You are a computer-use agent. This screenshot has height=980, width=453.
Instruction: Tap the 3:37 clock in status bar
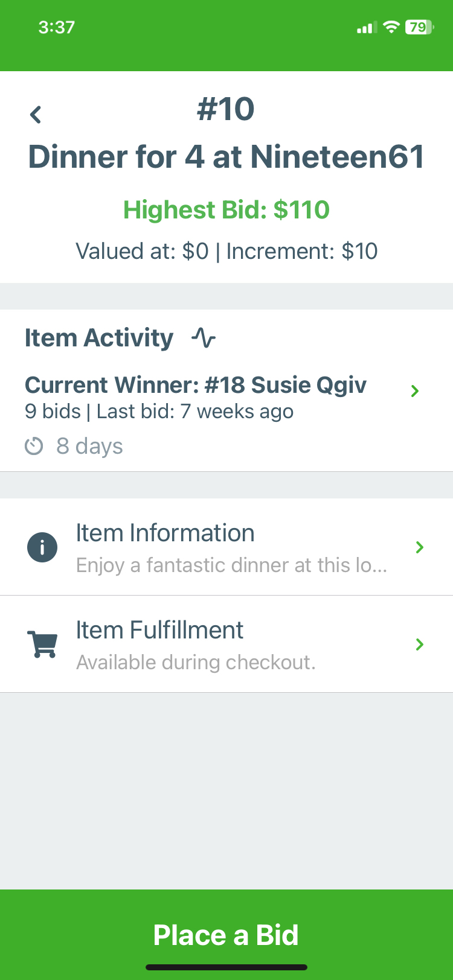56,27
